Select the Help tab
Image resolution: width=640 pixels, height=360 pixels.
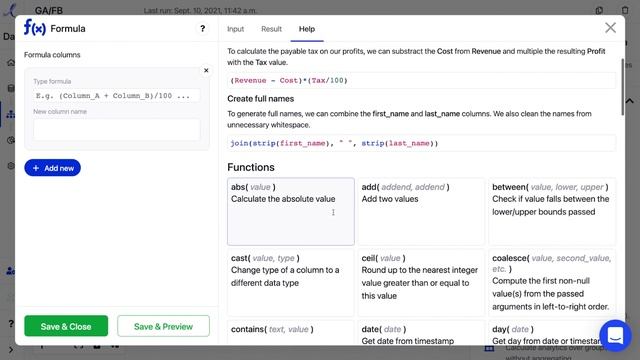[307, 29]
